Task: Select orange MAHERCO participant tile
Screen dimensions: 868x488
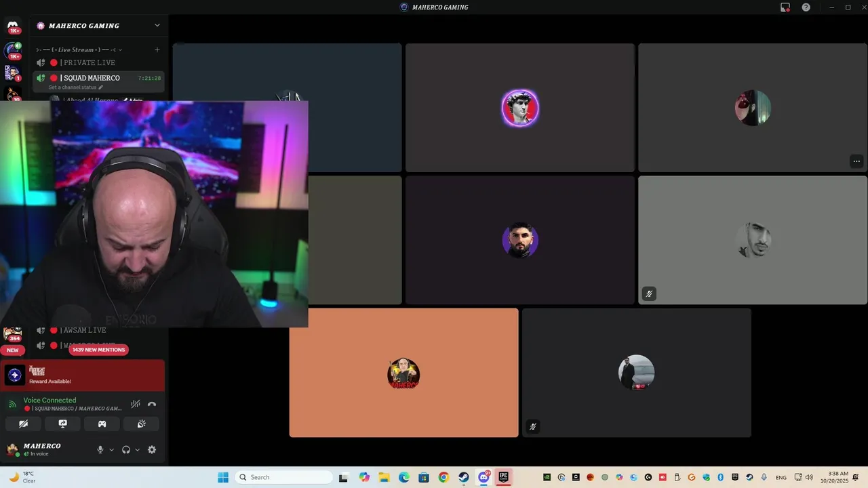Action: (403, 373)
